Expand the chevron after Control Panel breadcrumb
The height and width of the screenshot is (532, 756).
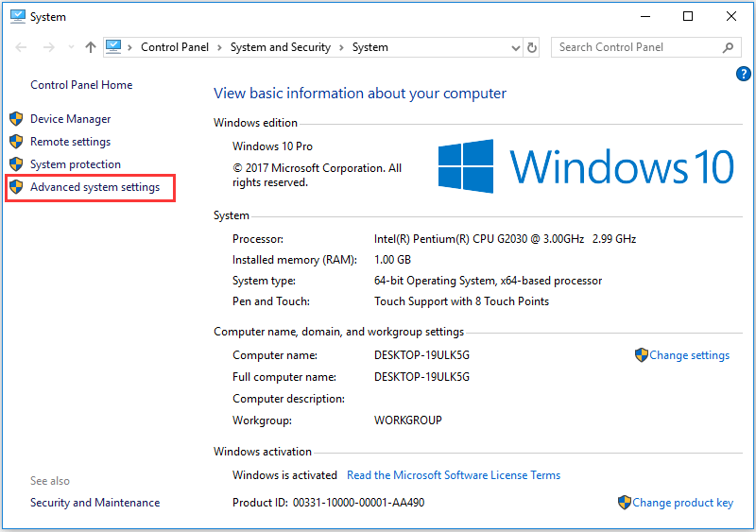coord(218,47)
